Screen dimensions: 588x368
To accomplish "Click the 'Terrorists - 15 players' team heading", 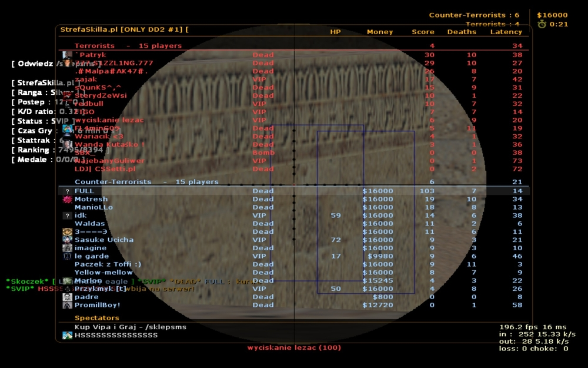I will [128, 46].
